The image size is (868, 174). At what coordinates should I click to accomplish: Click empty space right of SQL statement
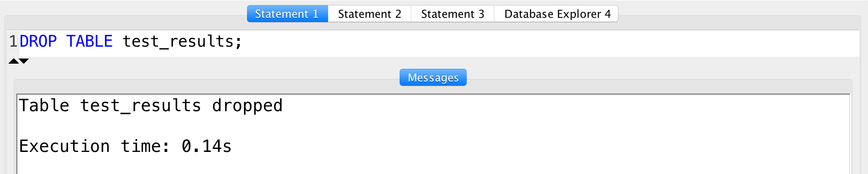pyautogui.click(x=551, y=42)
